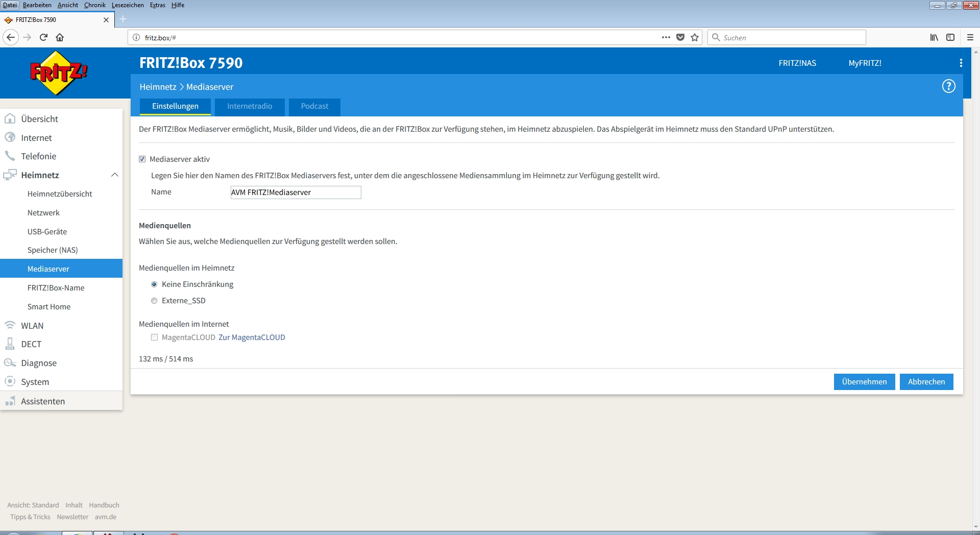The image size is (980, 535).
Task: Open the FRITZ!NAS link
Action: click(797, 63)
